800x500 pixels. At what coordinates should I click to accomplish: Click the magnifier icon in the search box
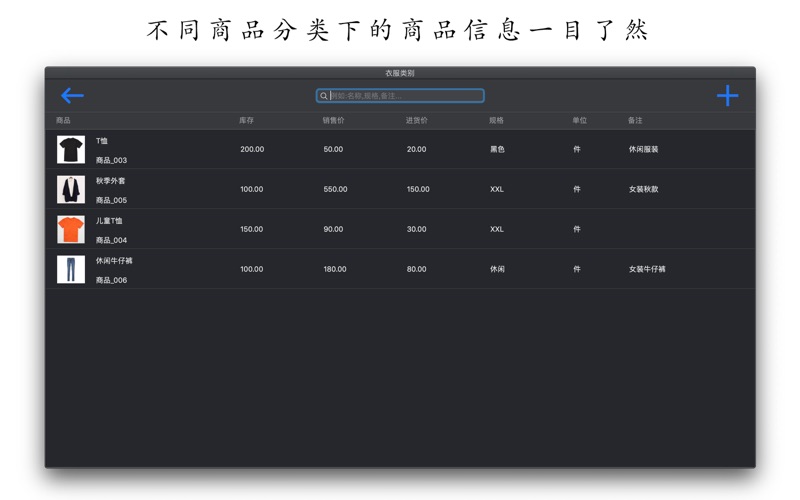pyautogui.click(x=324, y=96)
